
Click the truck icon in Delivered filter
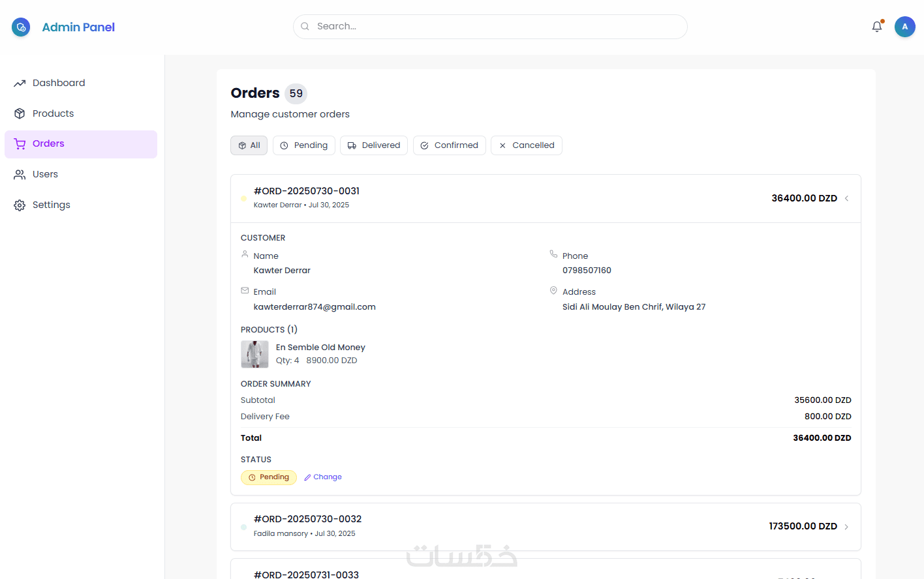[352, 145]
